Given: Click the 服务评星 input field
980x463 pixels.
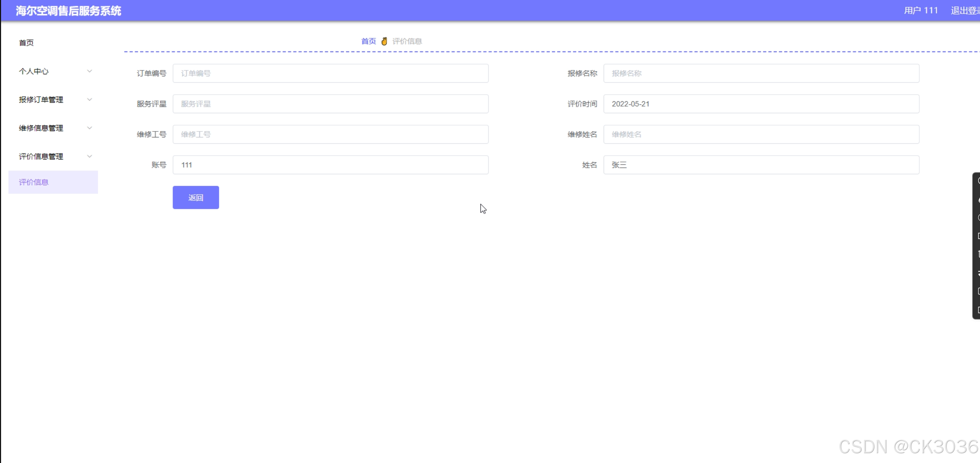Looking at the screenshot, I should 330,104.
